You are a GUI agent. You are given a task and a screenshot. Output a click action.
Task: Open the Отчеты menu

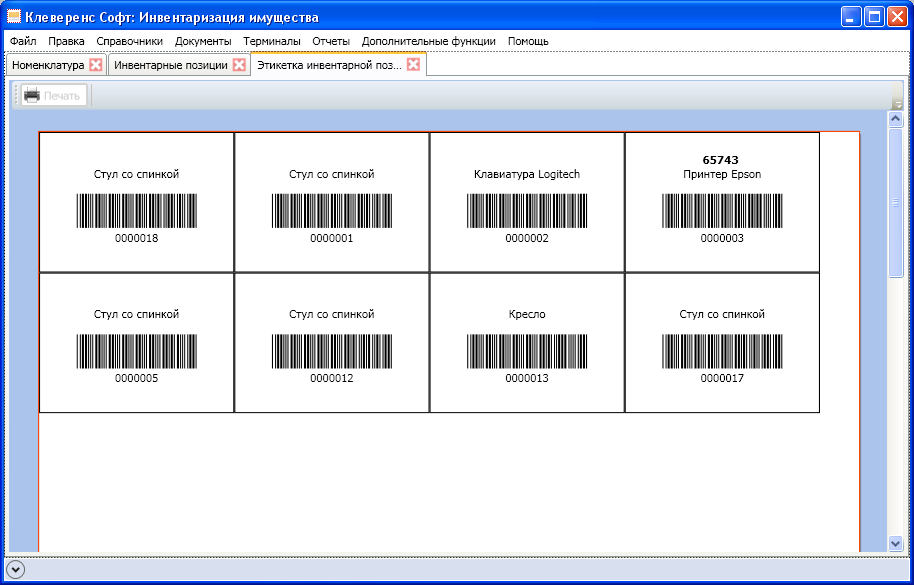(331, 41)
